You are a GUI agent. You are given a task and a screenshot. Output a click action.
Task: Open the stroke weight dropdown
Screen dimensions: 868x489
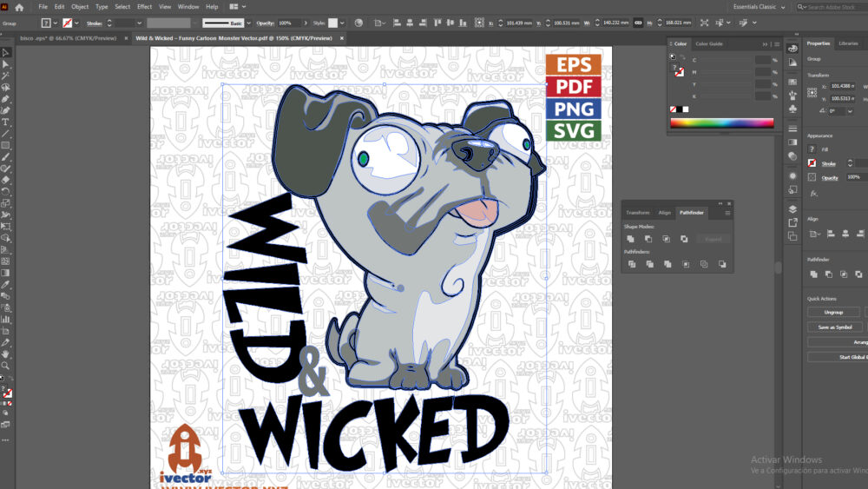140,23
